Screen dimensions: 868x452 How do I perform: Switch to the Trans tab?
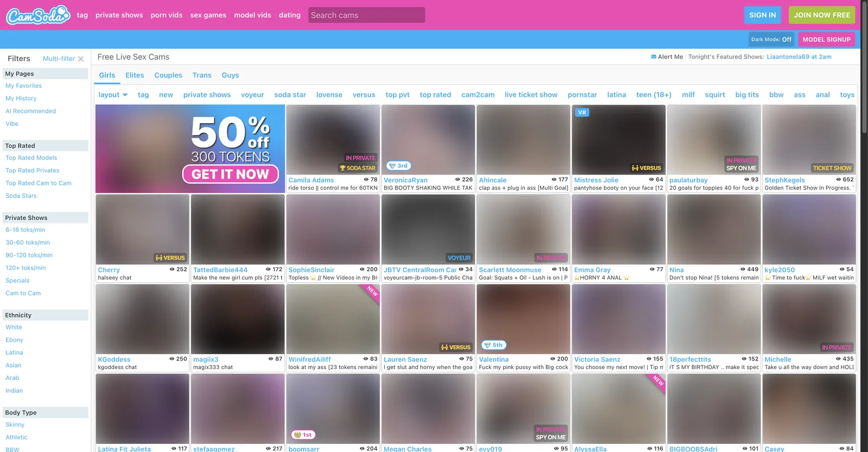[x=202, y=75]
